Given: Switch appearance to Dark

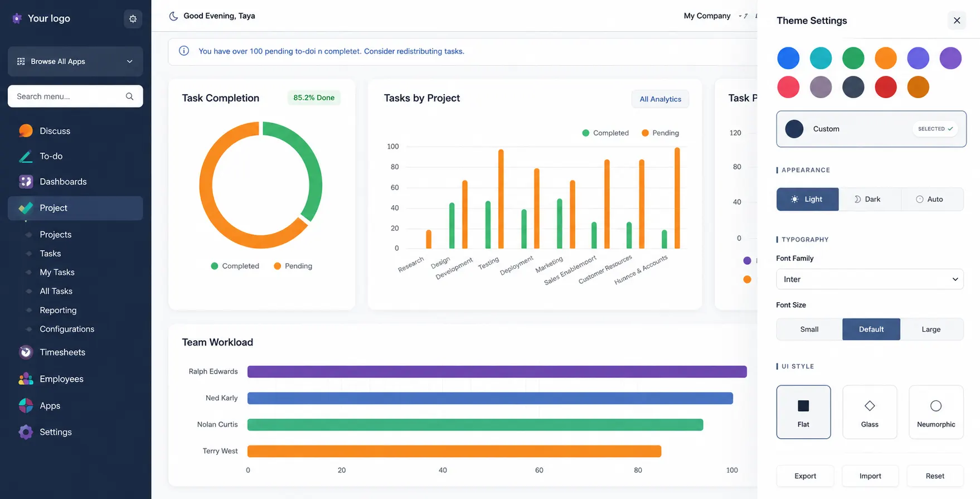Looking at the screenshot, I should [x=870, y=199].
